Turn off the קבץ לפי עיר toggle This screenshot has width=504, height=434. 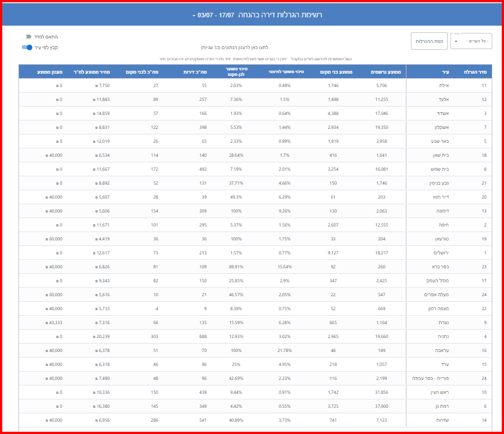tap(27, 47)
